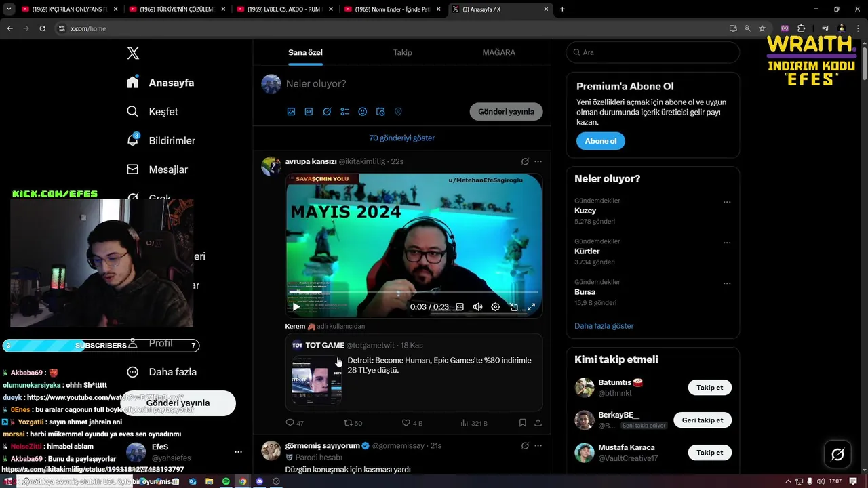Image resolution: width=868 pixels, height=488 pixels.
Task: Switch to Sana özel tab
Action: pyautogui.click(x=305, y=52)
